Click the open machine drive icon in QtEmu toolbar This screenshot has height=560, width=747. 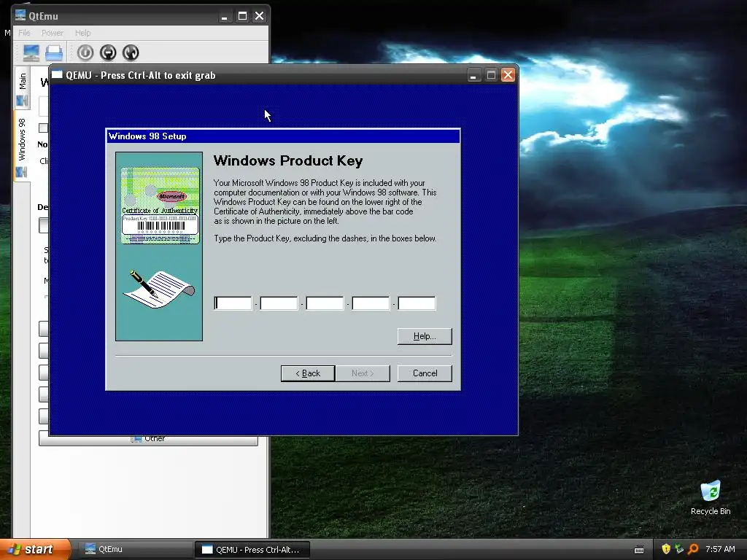point(54,52)
